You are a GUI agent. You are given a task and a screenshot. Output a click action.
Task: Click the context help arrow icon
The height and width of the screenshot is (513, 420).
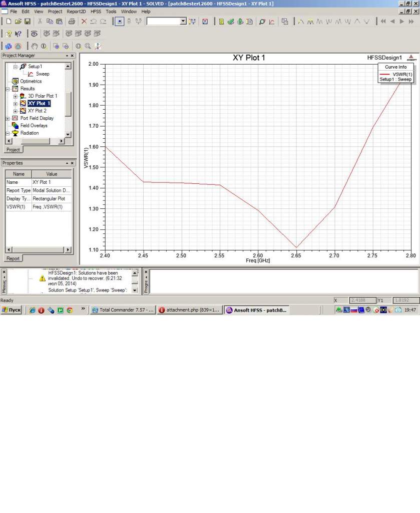point(18,34)
